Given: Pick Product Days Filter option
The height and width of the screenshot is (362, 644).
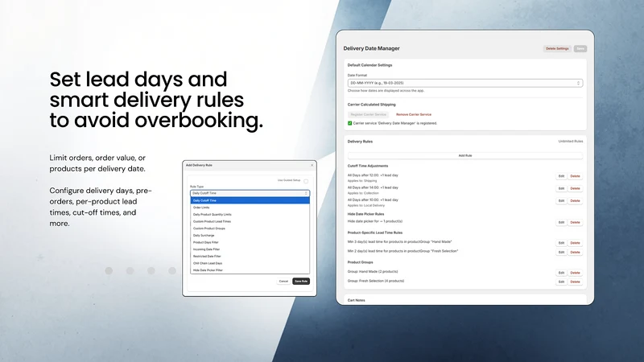Looking at the screenshot, I should (250, 242).
